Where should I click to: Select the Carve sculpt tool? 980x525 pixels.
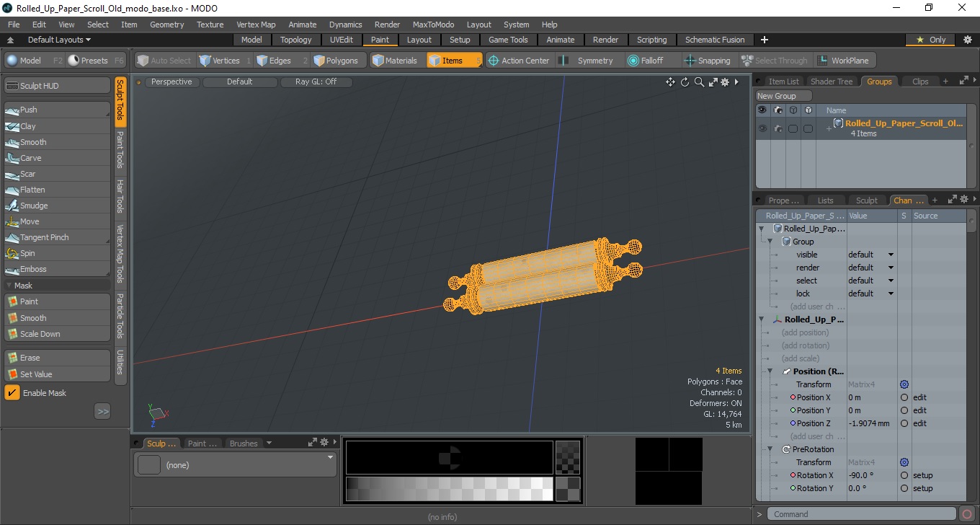pos(58,158)
